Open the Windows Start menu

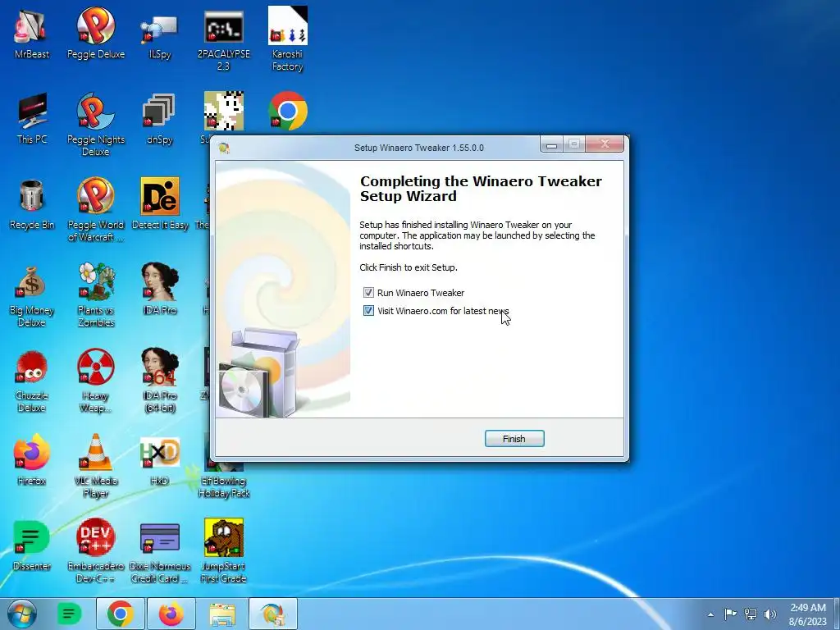click(x=22, y=614)
